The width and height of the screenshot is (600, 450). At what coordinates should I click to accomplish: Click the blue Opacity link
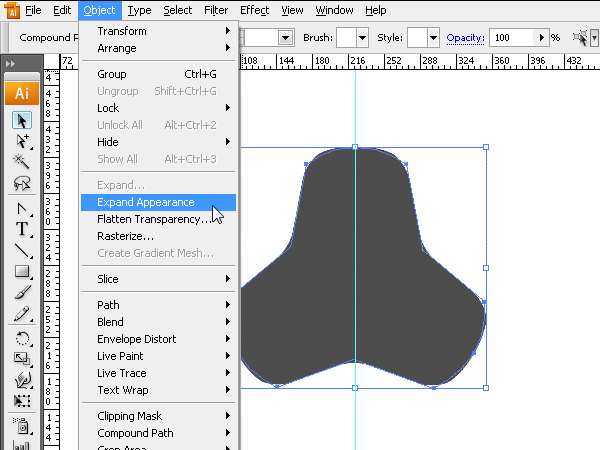click(465, 38)
